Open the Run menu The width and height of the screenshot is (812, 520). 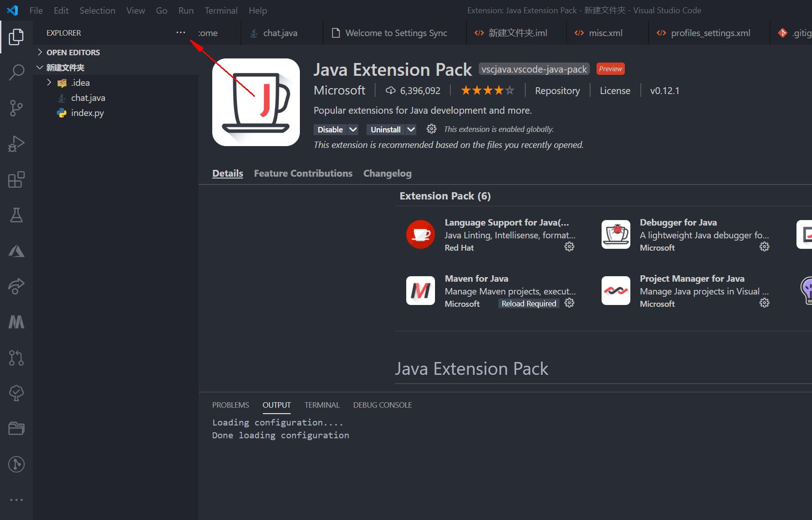point(186,10)
